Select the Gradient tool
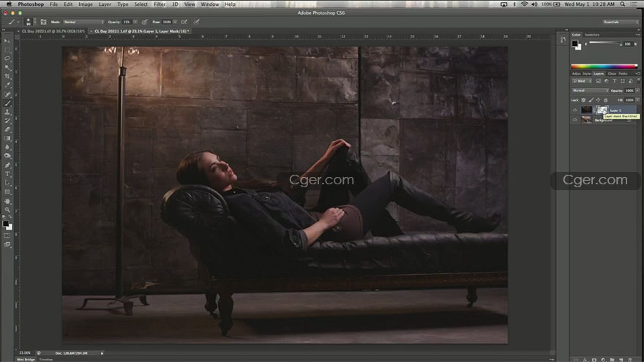Screen dimensions: 644x362 7,138
